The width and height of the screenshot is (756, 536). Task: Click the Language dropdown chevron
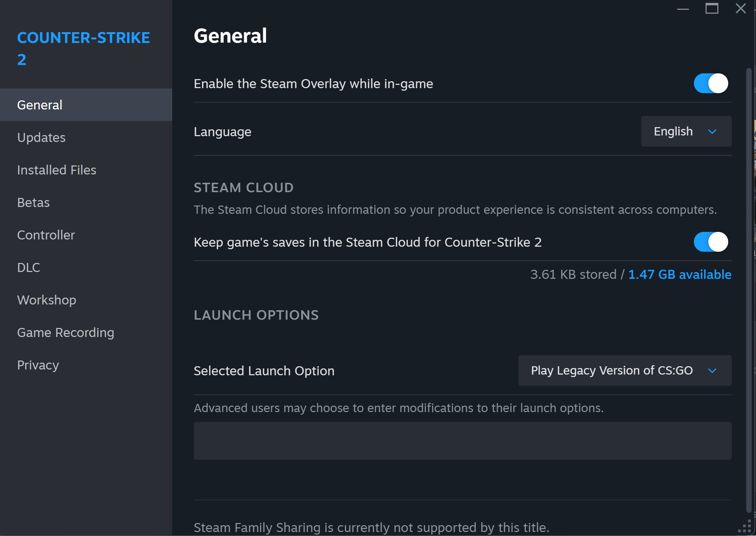pos(712,131)
